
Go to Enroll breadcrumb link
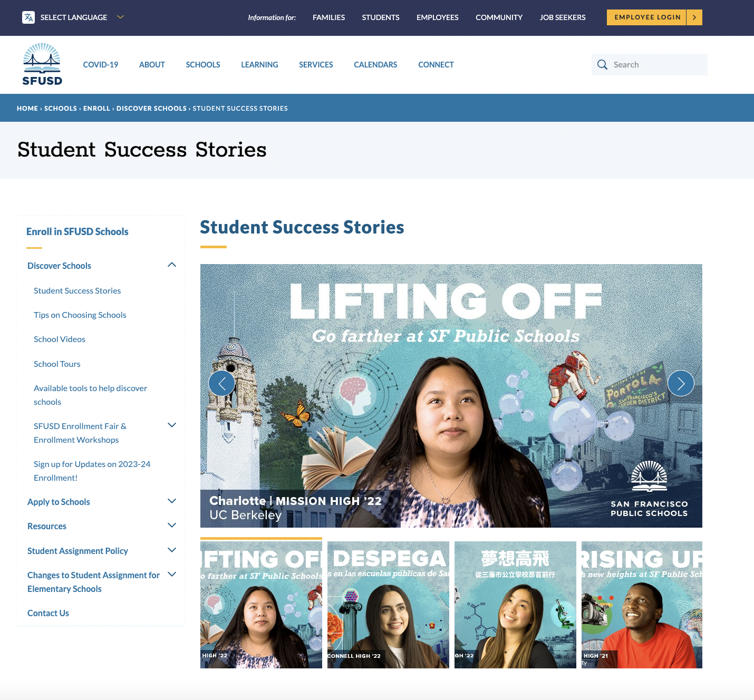[96, 109]
